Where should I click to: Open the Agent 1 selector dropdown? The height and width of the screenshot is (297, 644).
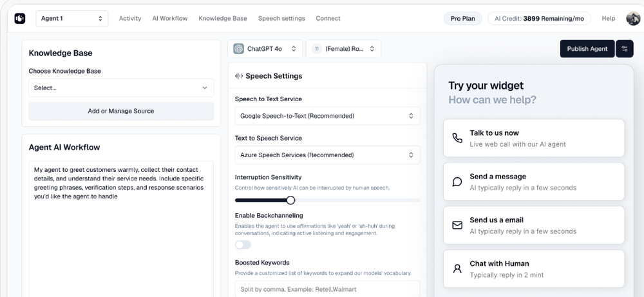(71, 19)
